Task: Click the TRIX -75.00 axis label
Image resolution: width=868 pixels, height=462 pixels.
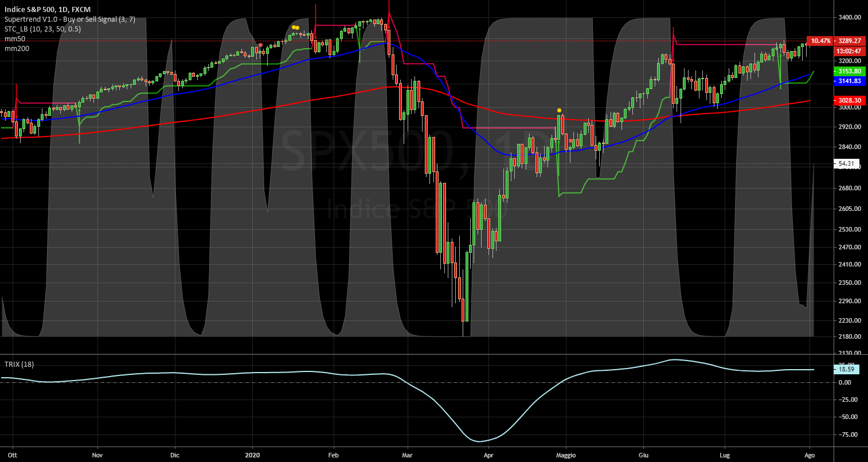Action: tap(847, 434)
